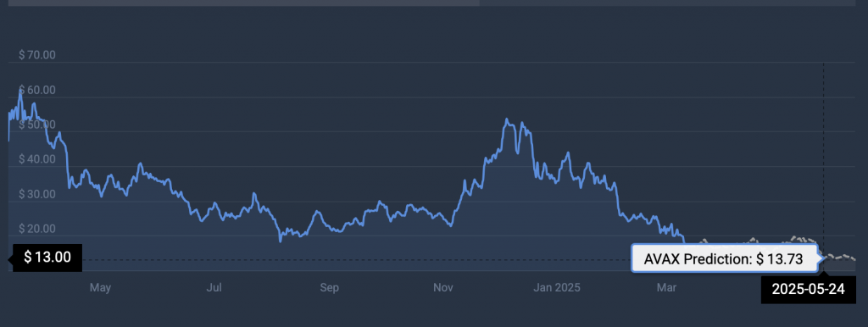The height and width of the screenshot is (327, 868).
Task: Click the May label on time axis
Action: (100, 288)
